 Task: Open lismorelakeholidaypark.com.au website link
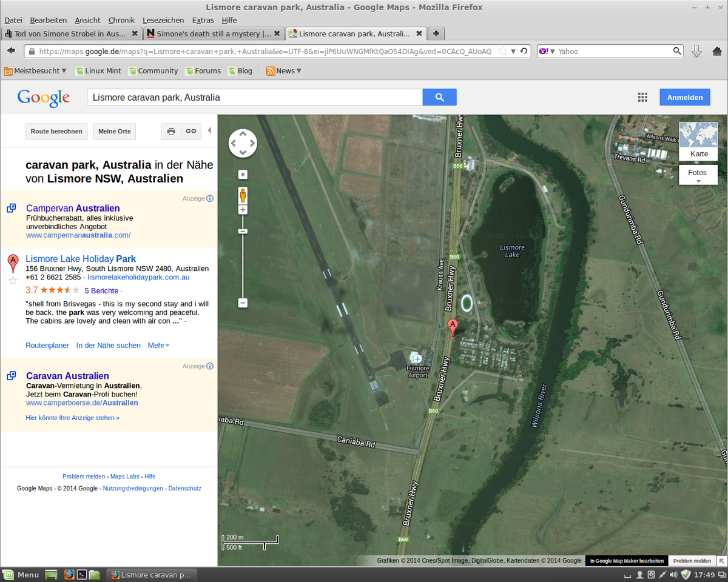pyautogui.click(x=138, y=277)
